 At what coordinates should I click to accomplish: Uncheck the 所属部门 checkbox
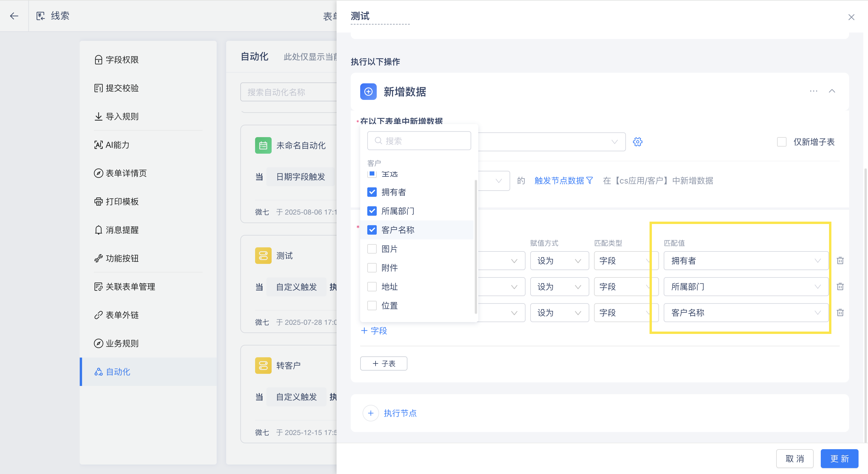tap(372, 211)
